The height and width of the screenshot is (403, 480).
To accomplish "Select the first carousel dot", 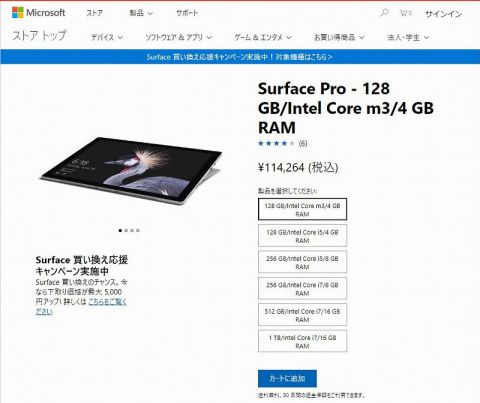I will point(120,230).
